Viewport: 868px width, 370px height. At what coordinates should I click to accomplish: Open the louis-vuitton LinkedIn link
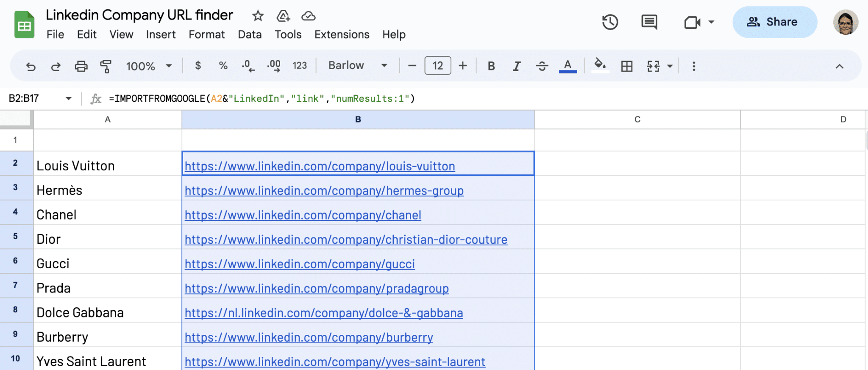click(x=320, y=166)
